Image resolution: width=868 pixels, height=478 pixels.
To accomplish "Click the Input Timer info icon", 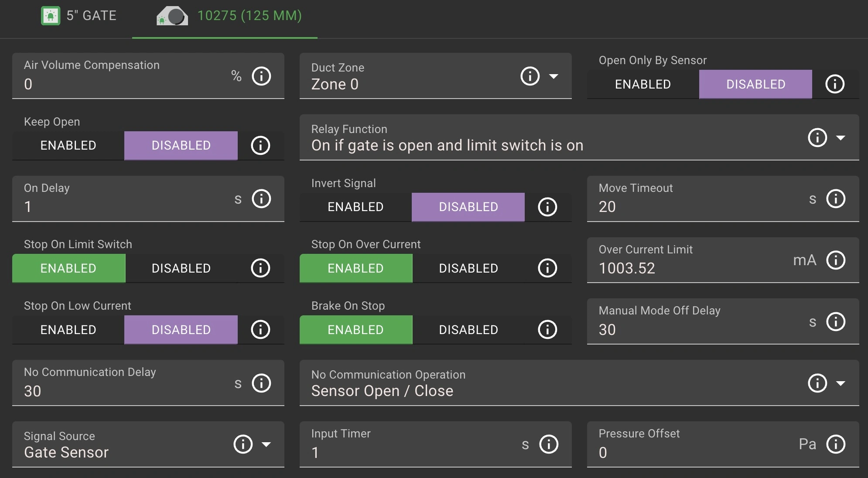I will (548, 444).
